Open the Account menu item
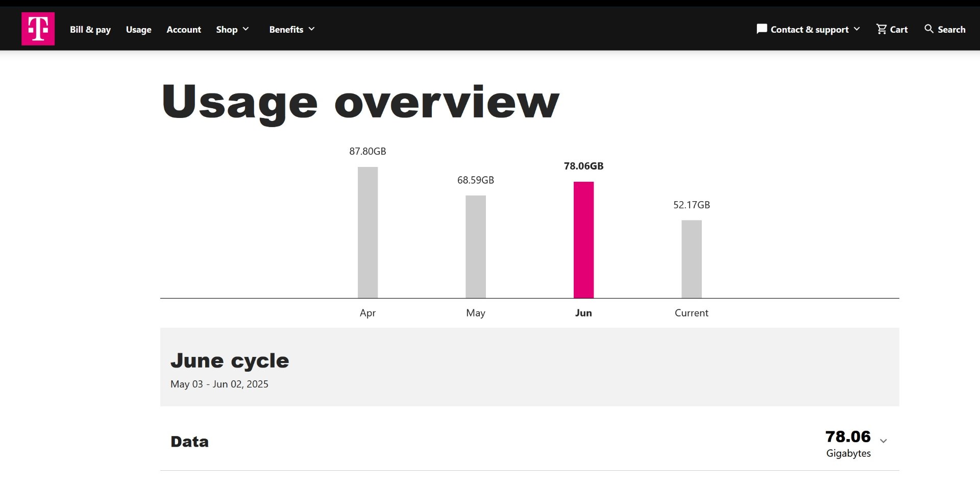Viewport: 980px width, 484px height. [x=184, y=30]
